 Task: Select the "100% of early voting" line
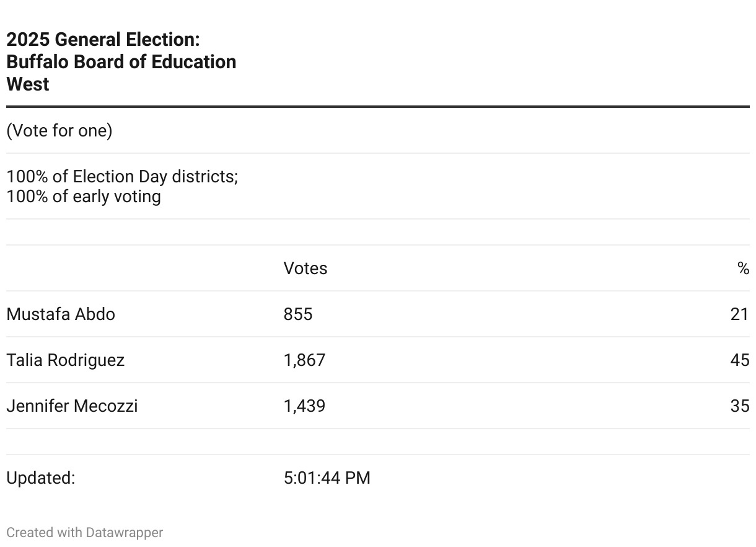point(84,197)
